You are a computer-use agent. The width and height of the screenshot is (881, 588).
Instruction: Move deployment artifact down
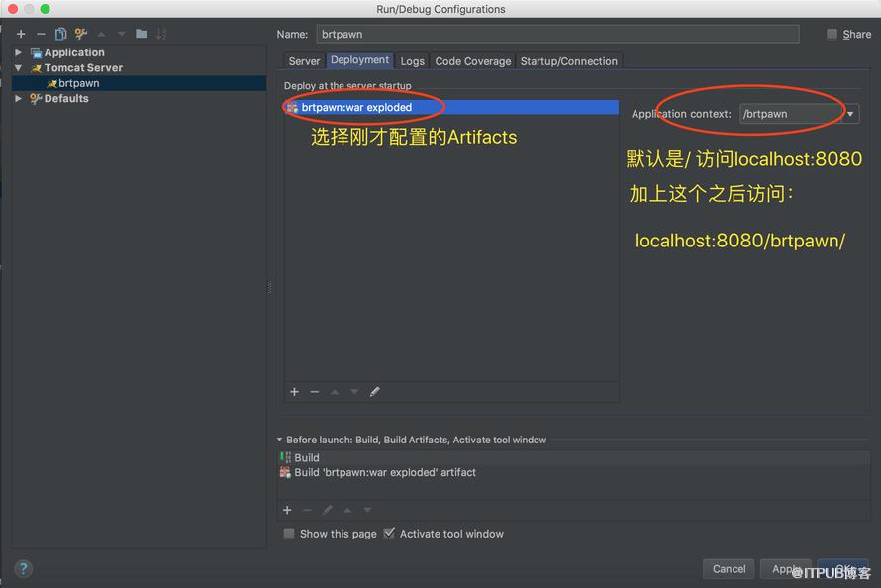(x=354, y=391)
